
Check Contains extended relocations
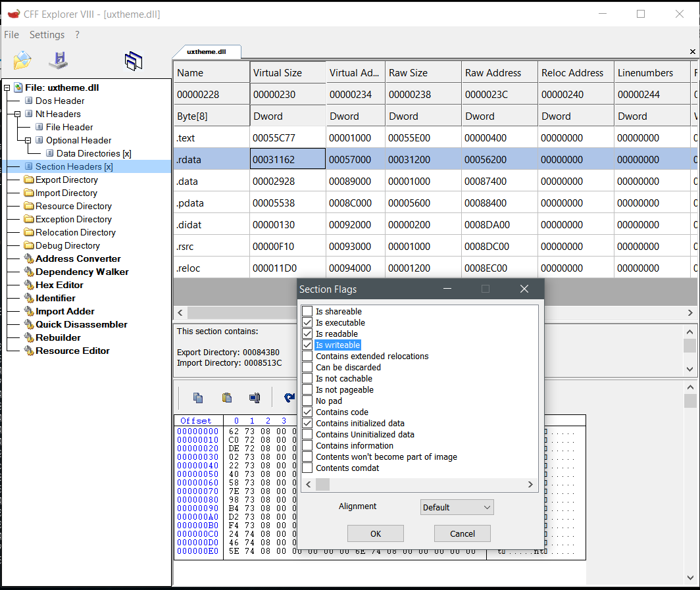(307, 356)
